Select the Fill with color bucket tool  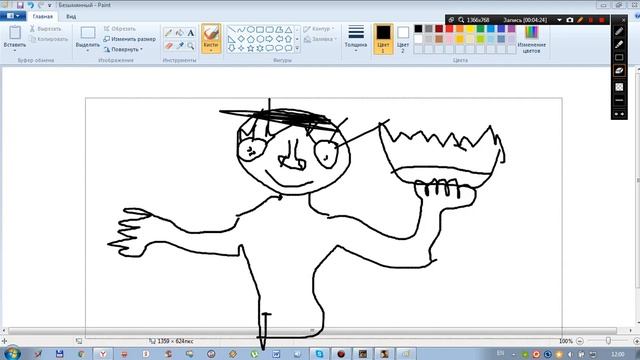pos(180,33)
